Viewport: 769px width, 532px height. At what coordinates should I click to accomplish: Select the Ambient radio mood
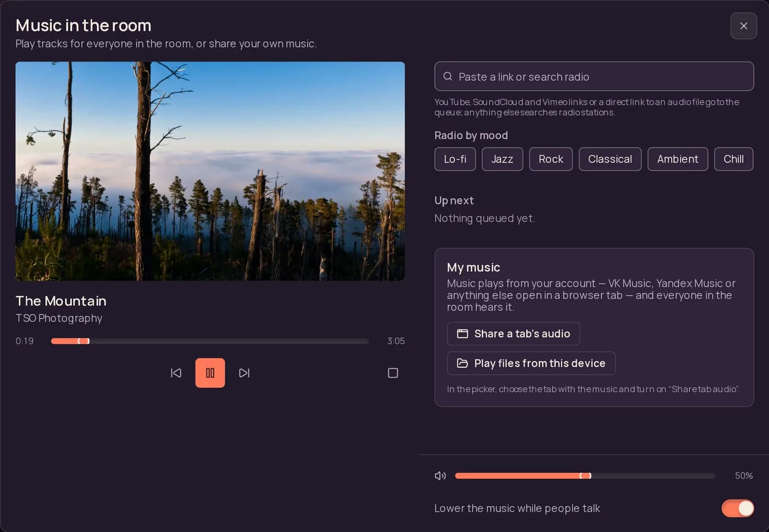[678, 159]
